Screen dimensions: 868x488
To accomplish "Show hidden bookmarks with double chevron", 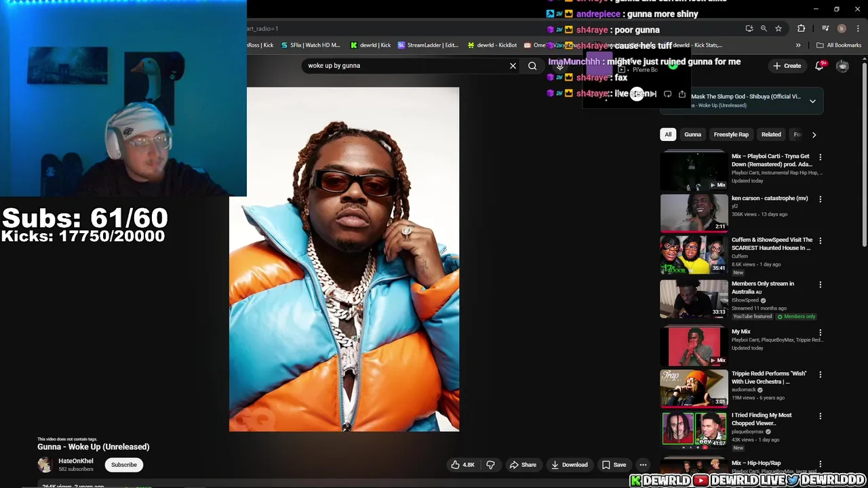I will click(798, 45).
